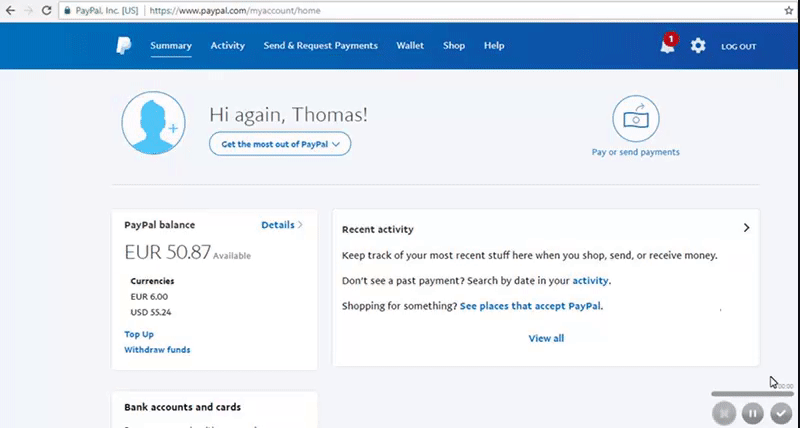Click Pay or send payments text link
The height and width of the screenshot is (428, 800).
pyautogui.click(x=636, y=152)
